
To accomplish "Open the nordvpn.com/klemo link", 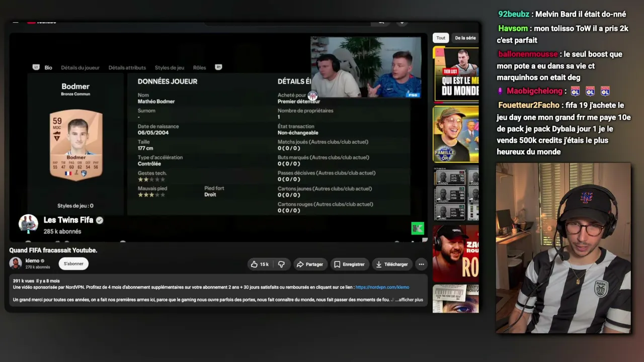I will pos(382,288).
